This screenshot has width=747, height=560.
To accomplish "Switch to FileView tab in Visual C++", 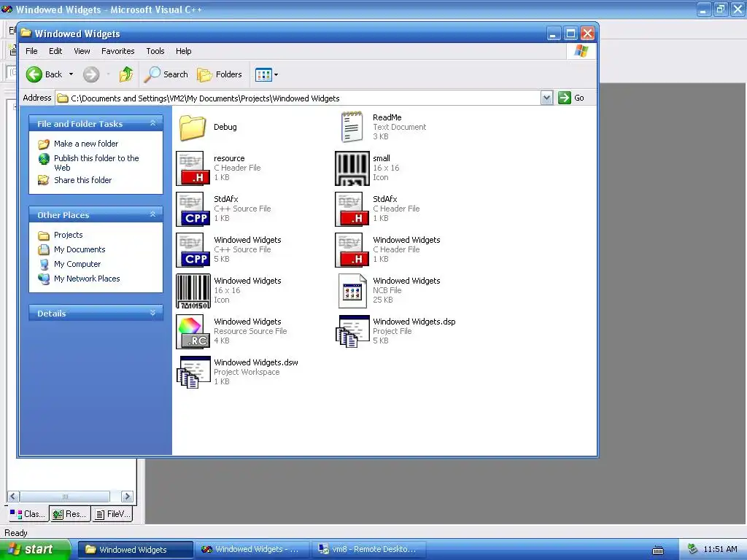I will (112, 514).
